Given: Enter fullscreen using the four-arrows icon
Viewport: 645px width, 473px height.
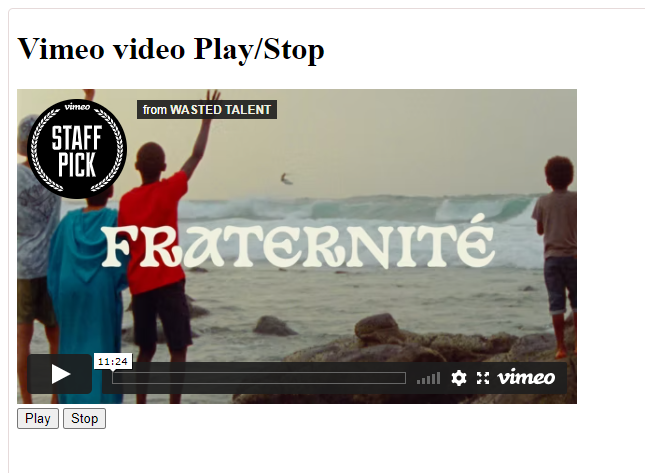Looking at the screenshot, I should [483, 378].
